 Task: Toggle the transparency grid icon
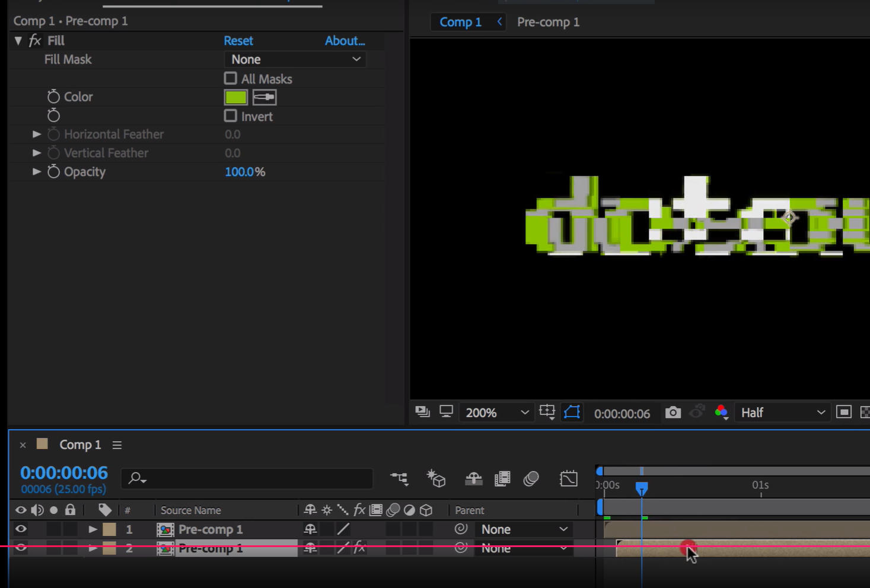click(865, 412)
